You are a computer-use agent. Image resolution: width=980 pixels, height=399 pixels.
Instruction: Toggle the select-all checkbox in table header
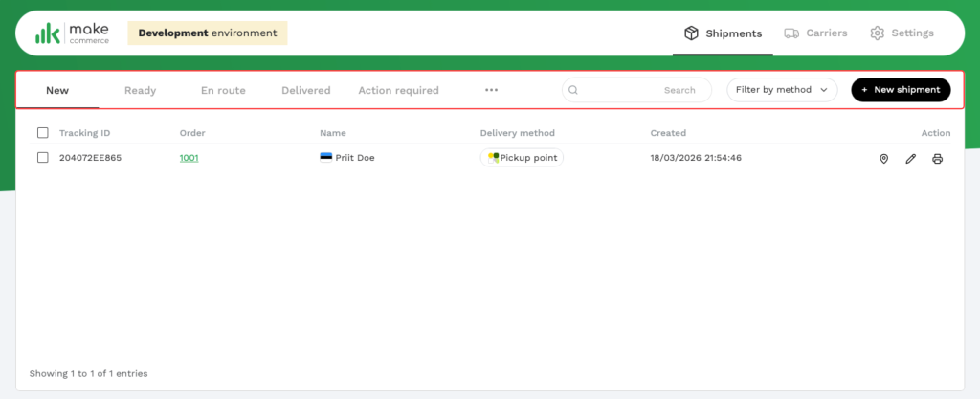(x=42, y=133)
